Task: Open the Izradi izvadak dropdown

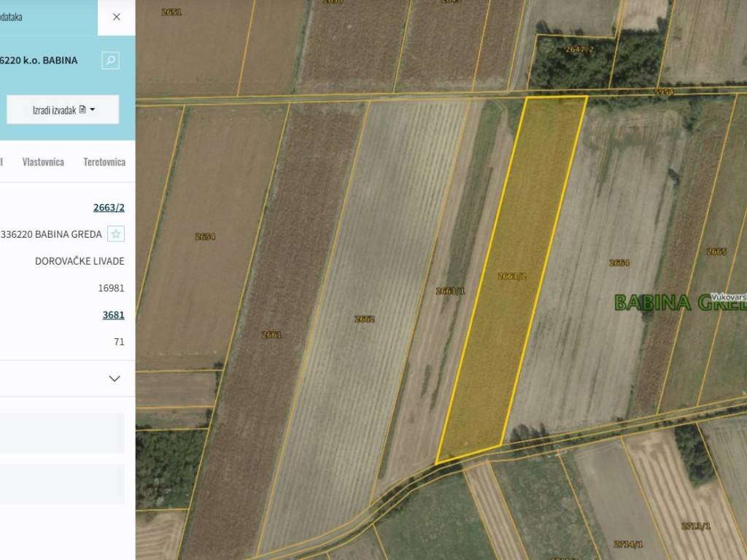Action: [x=63, y=109]
